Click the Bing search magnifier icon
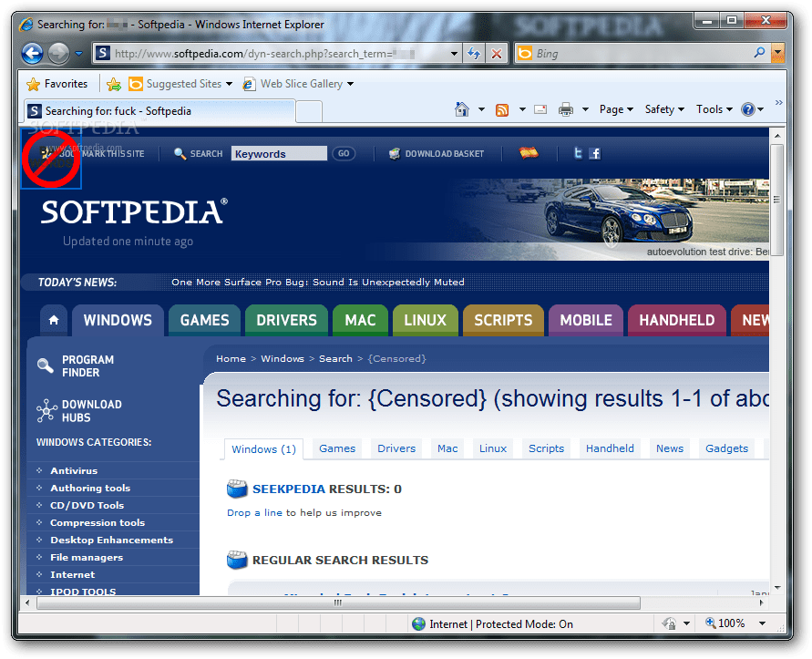Image resolution: width=812 pixels, height=659 pixels. [760, 53]
